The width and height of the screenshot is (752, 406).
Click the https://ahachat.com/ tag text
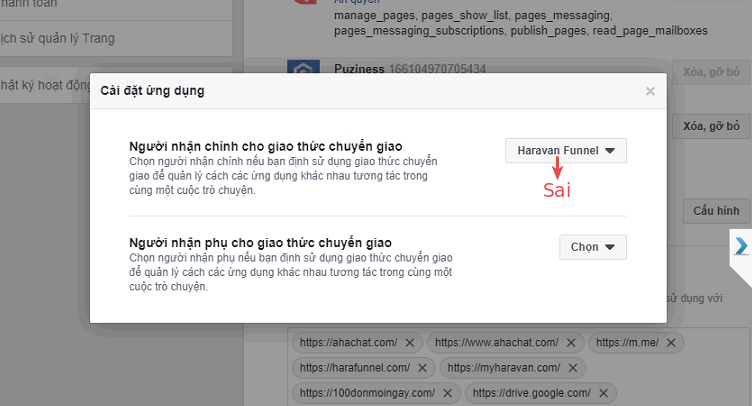tap(349, 343)
